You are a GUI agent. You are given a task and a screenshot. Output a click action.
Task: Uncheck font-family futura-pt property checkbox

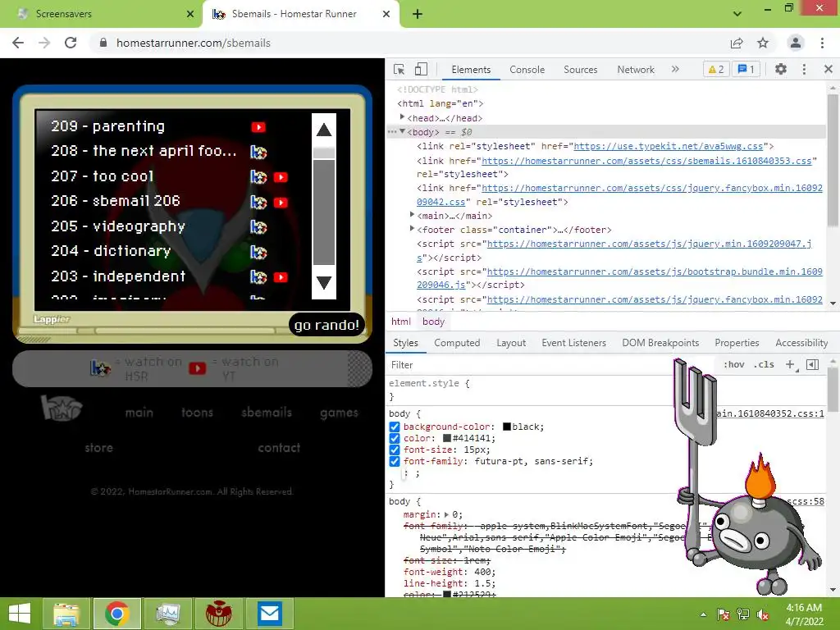395,461
